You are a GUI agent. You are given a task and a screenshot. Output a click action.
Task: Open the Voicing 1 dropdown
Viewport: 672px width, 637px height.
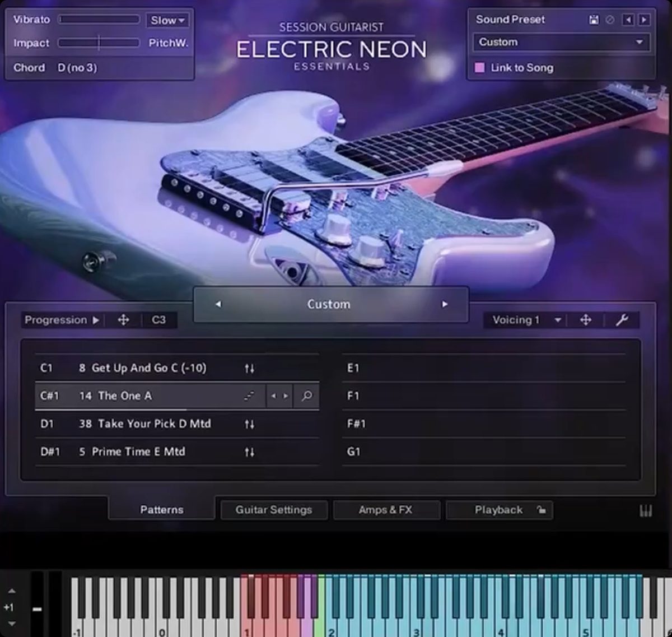(526, 320)
